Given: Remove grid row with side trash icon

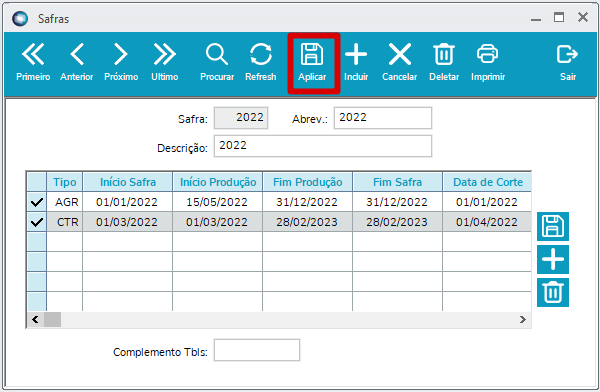Looking at the screenshot, I should pos(553,292).
